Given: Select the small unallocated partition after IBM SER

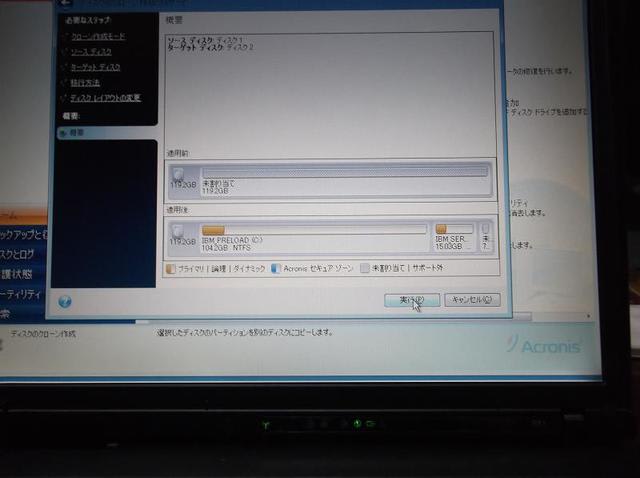Looking at the screenshot, I should point(485,237).
